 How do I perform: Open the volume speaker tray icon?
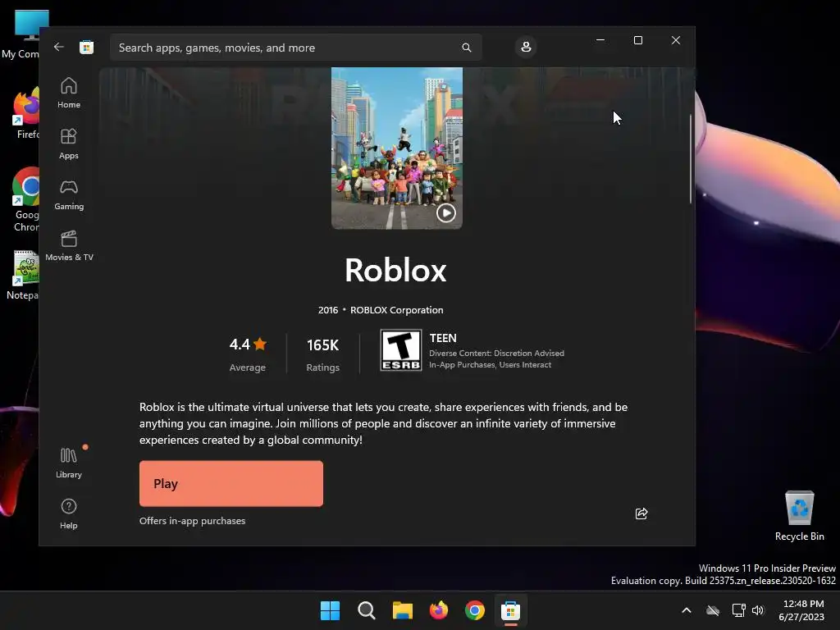tap(758, 610)
